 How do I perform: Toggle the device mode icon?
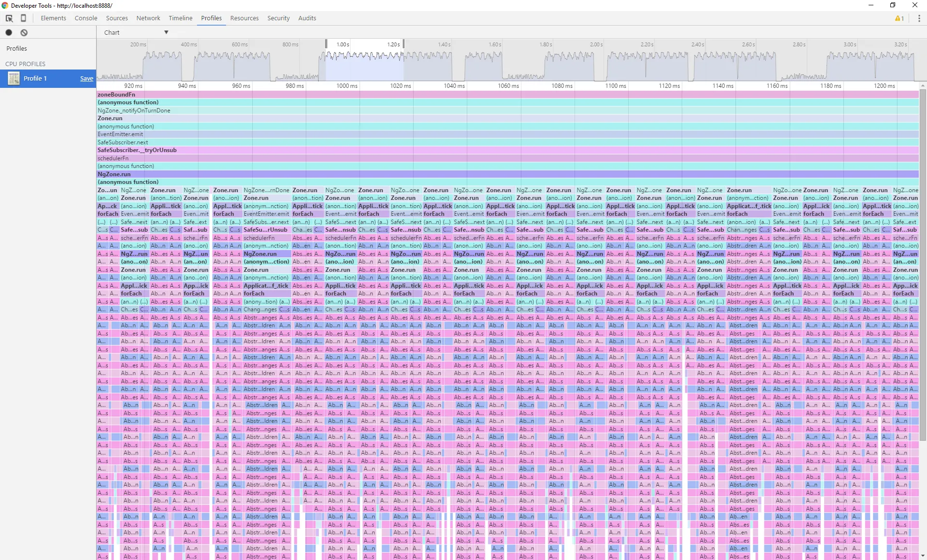coord(23,18)
